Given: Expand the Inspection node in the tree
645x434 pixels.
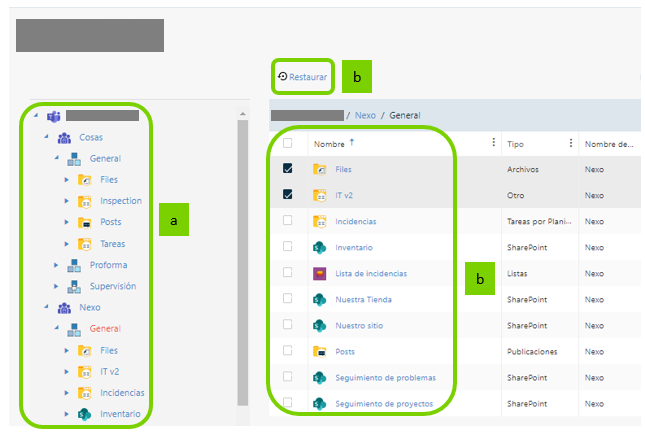Looking at the screenshot, I should [x=67, y=201].
